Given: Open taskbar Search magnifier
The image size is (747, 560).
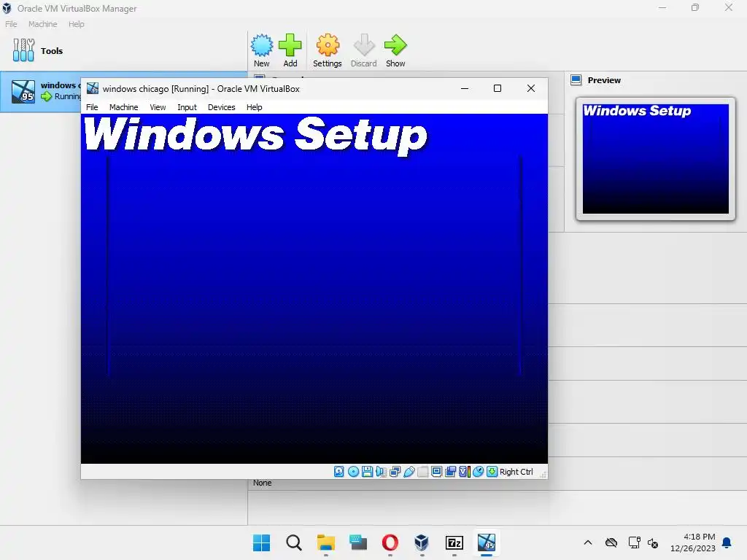Looking at the screenshot, I should click(x=294, y=542).
